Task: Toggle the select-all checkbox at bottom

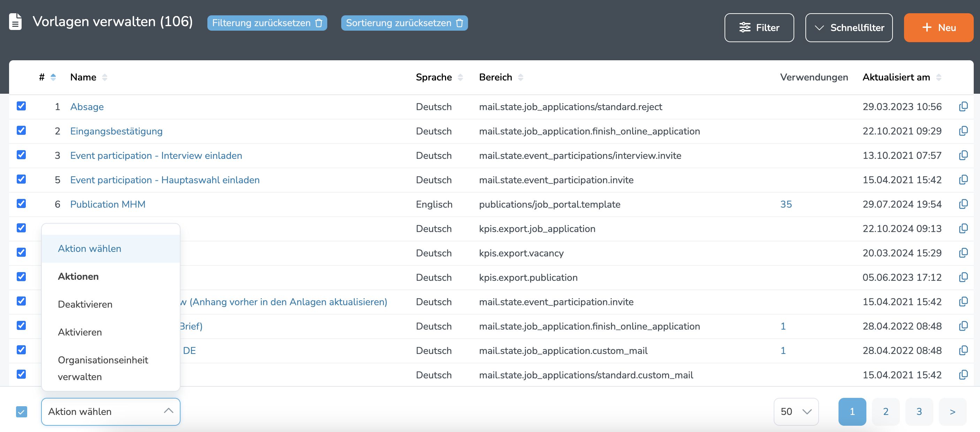Action: click(x=21, y=411)
